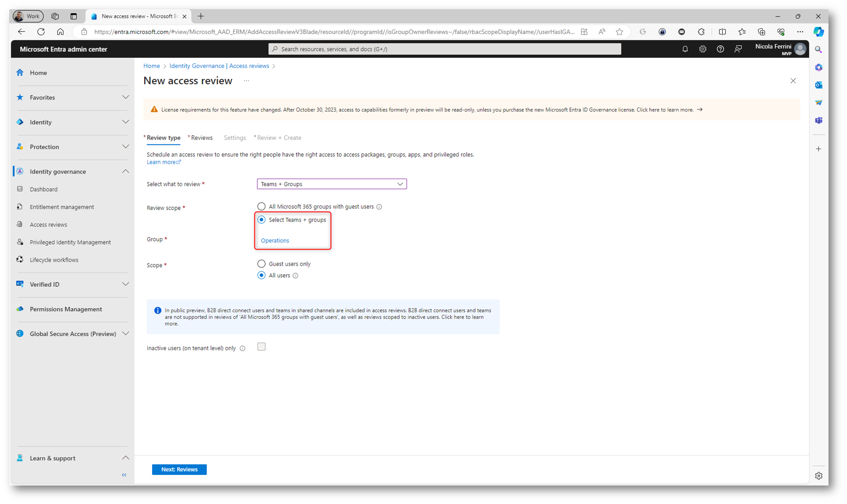Open the Select what to review dropdown

pyautogui.click(x=331, y=184)
